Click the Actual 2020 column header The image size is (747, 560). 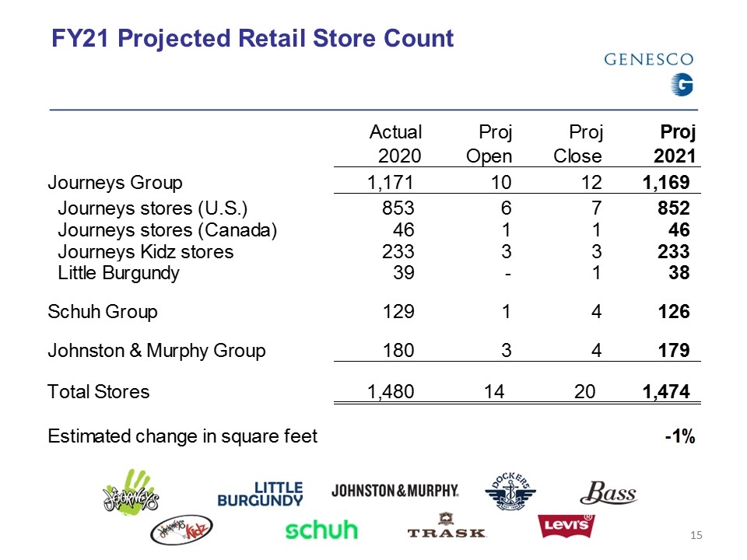396,144
